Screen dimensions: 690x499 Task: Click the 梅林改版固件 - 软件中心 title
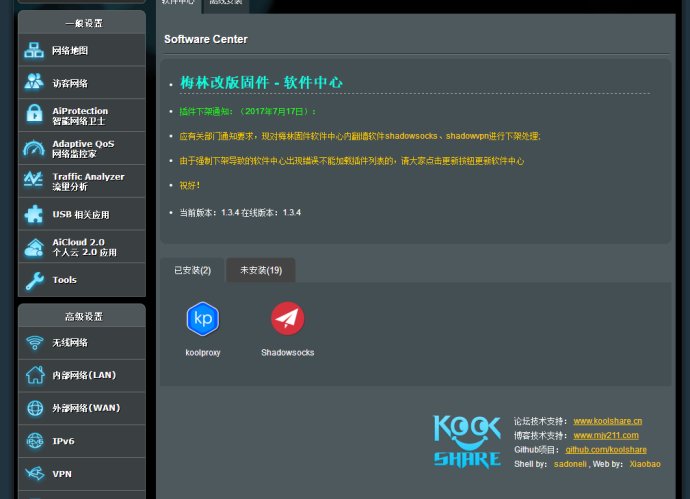(x=261, y=82)
